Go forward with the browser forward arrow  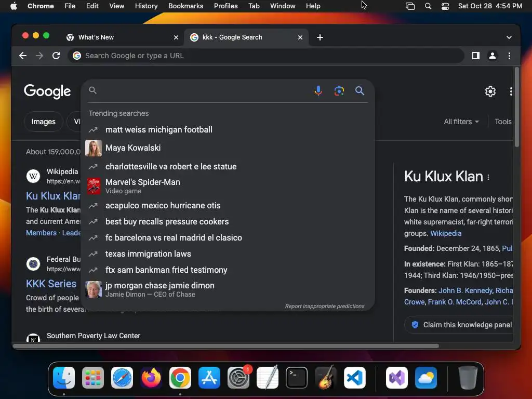39,56
